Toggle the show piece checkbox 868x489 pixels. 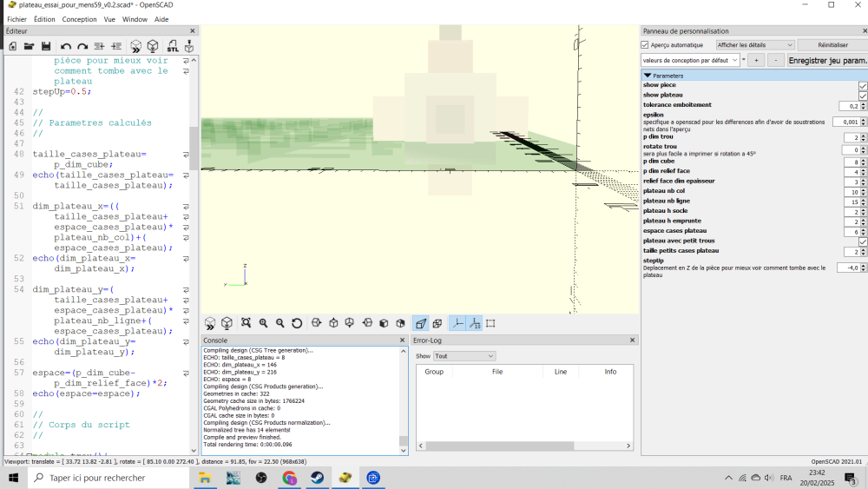coord(863,86)
